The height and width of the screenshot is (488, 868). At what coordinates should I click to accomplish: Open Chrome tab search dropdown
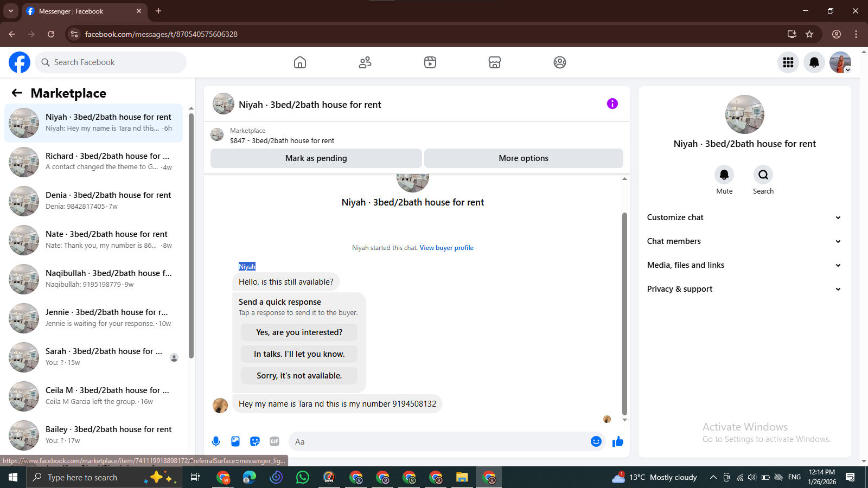(x=11, y=11)
